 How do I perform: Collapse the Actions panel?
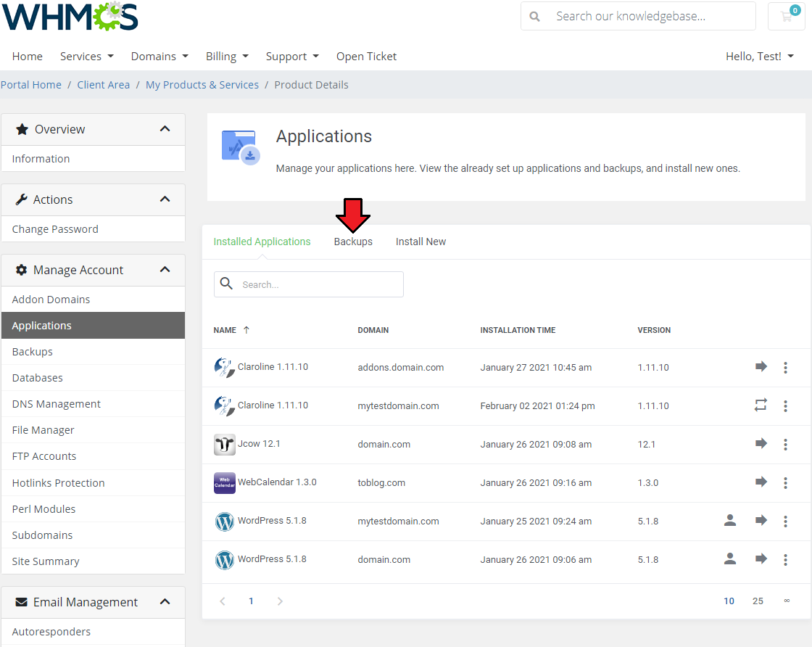pos(165,199)
